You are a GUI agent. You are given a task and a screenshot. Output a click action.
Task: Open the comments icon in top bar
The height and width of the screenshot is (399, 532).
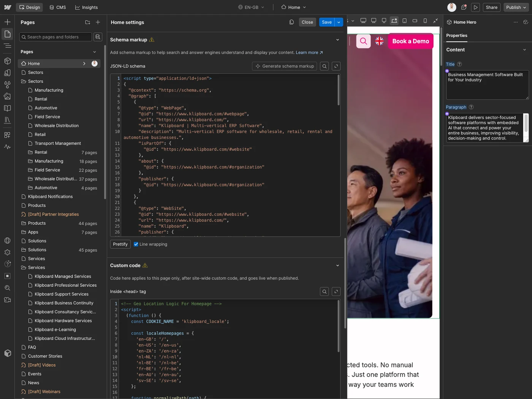pyautogui.click(x=464, y=7)
